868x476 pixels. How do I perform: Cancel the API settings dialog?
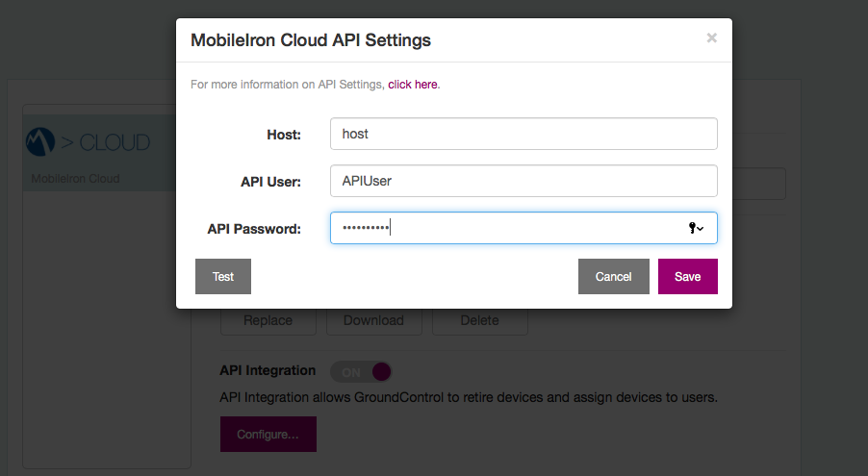pos(613,276)
